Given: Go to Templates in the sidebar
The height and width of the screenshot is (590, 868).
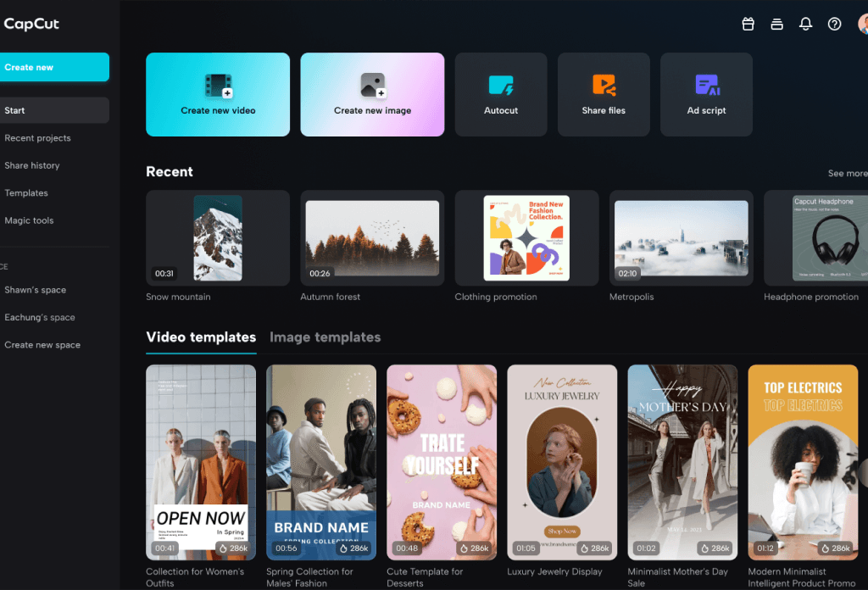Looking at the screenshot, I should click(x=26, y=193).
